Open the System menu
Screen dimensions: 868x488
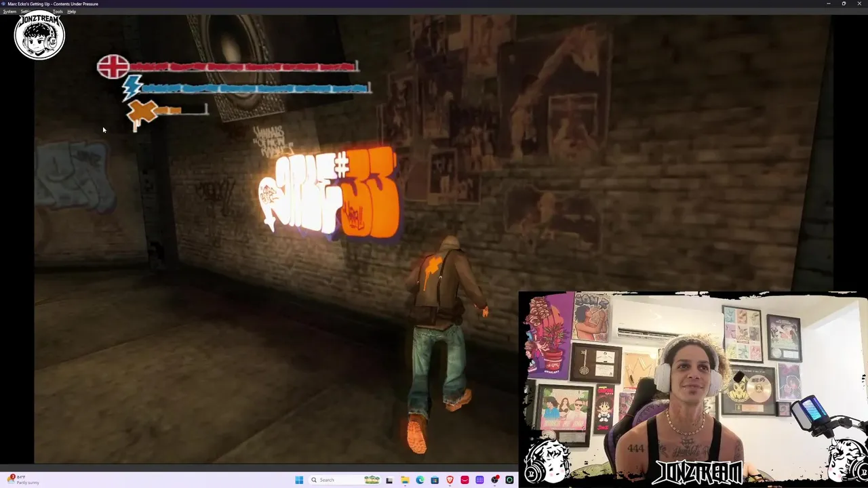[x=9, y=12]
